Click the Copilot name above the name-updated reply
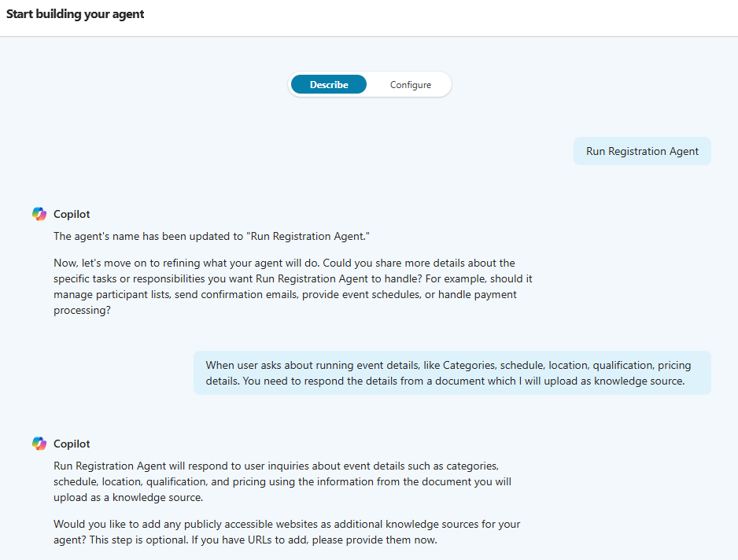Screen dimensions: 738x560 click(x=72, y=214)
